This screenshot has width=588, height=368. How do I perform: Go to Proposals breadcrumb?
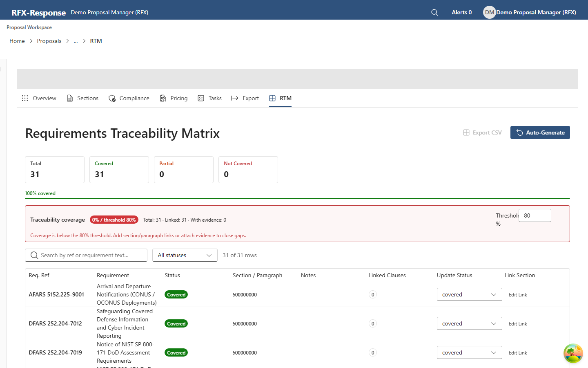pos(49,41)
